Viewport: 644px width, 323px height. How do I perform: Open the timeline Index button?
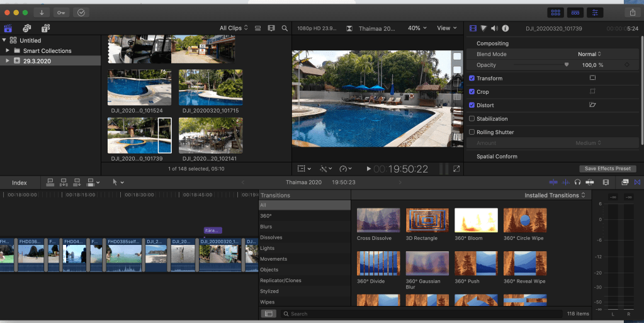pos(20,183)
